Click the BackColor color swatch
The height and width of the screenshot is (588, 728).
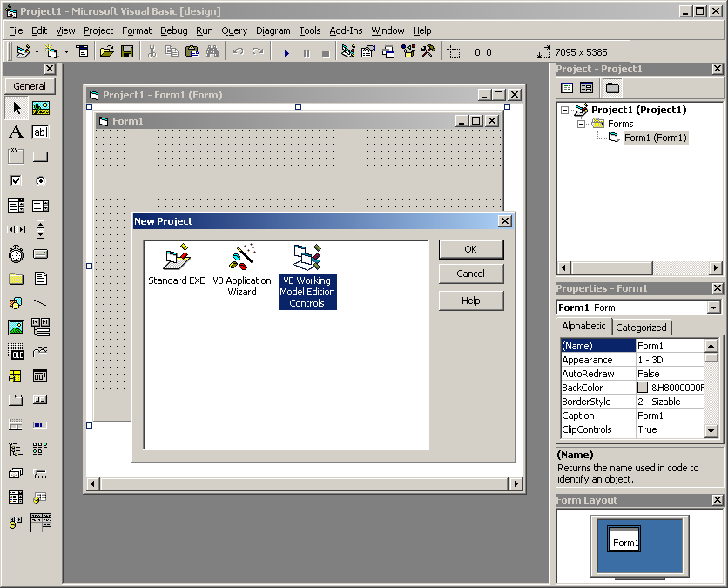(643, 388)
